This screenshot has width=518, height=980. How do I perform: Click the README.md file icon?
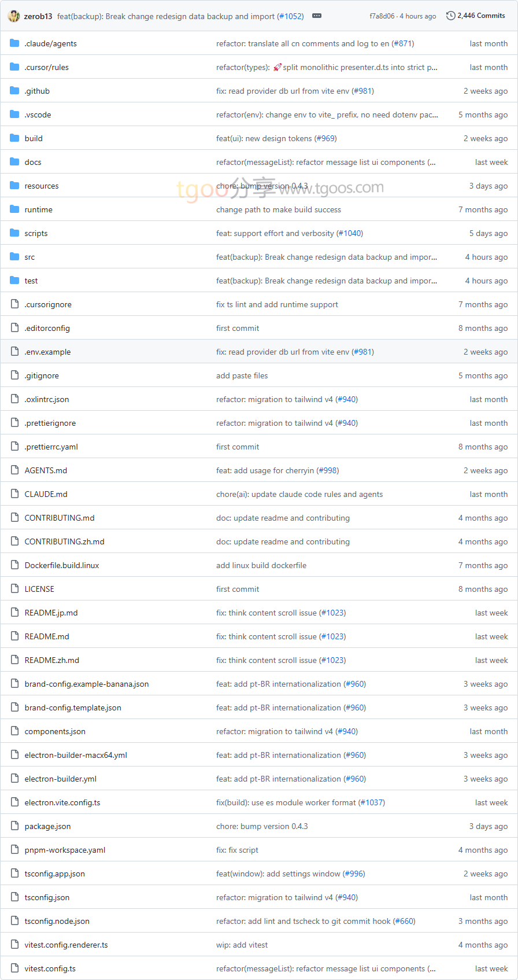pyautogui.click(x=14, y=636)
